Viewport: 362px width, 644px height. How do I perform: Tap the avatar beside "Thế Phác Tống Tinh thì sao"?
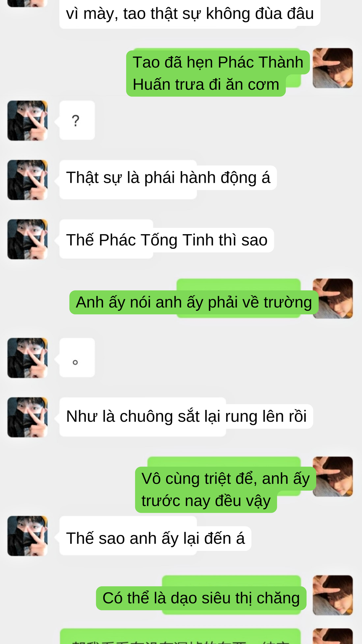click(x=28, y=239)
